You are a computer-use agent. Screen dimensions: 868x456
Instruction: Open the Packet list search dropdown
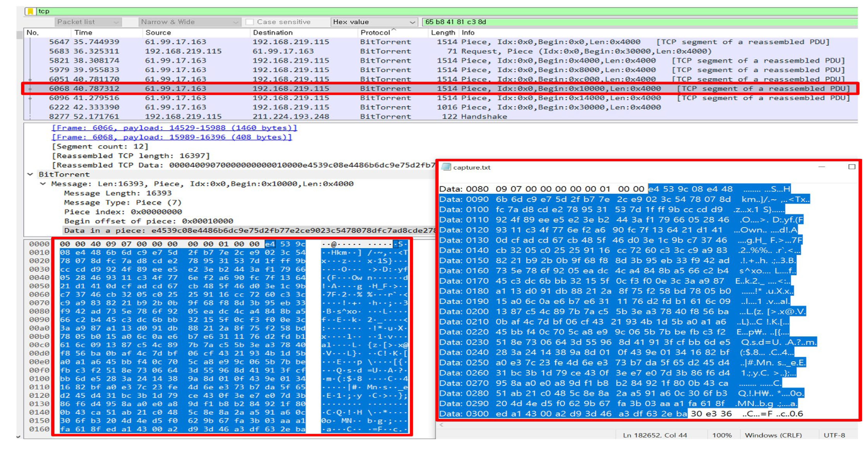click(88, 22)
